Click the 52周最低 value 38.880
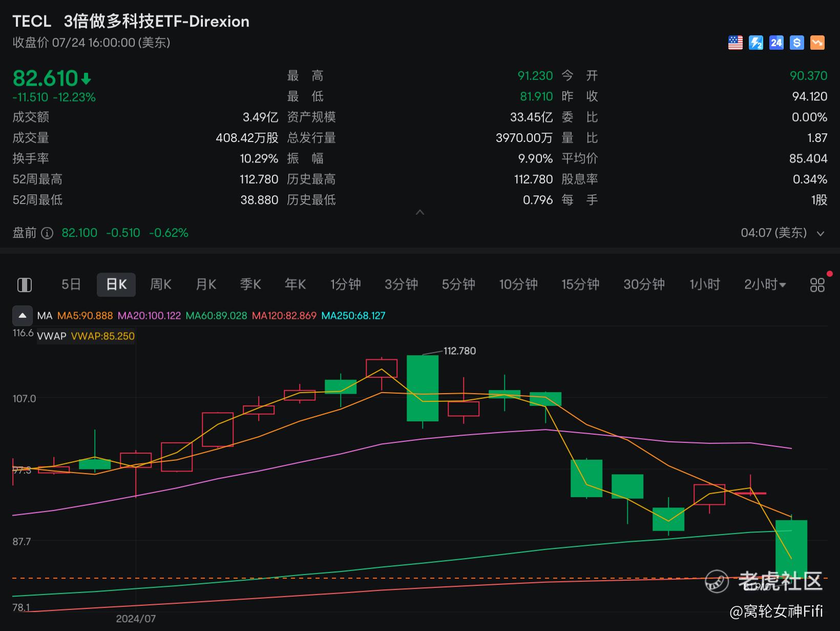Viewport: 840px width, 631px height. (x=260, y=200)
